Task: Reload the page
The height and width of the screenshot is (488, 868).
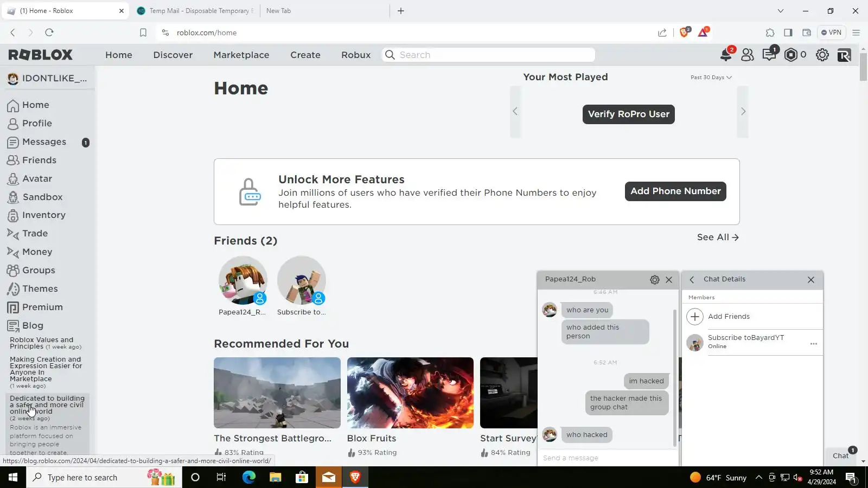Action: tap(49, 33)
